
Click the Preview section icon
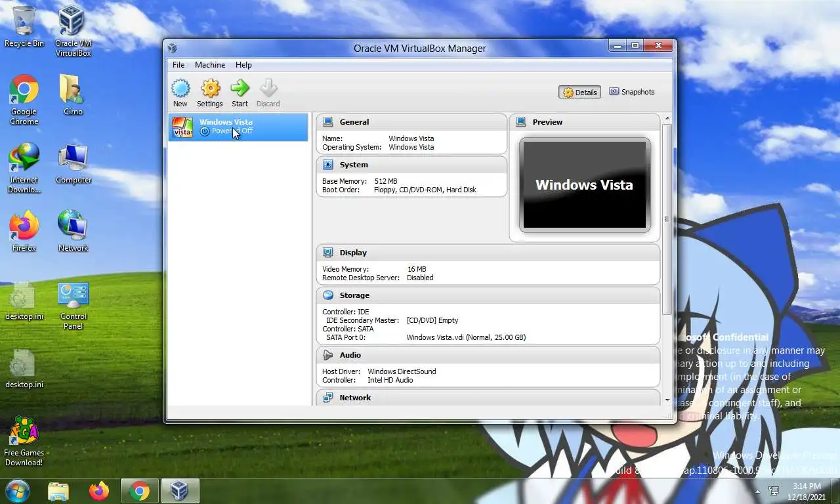coord(520,122)
